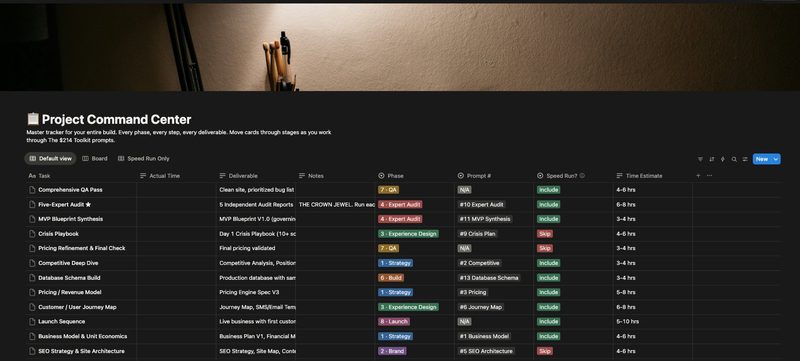Click page icon of Business Model & Unit Economics

pos(32,337)
